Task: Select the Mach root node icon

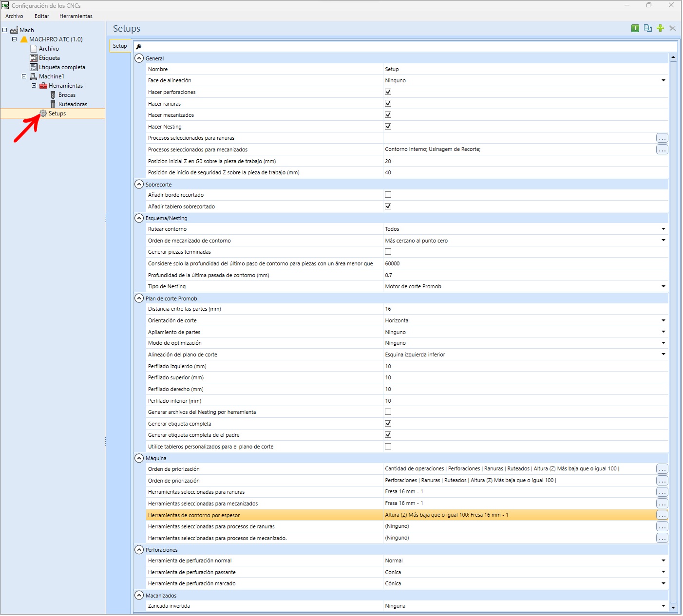Action: coord(14,30)
